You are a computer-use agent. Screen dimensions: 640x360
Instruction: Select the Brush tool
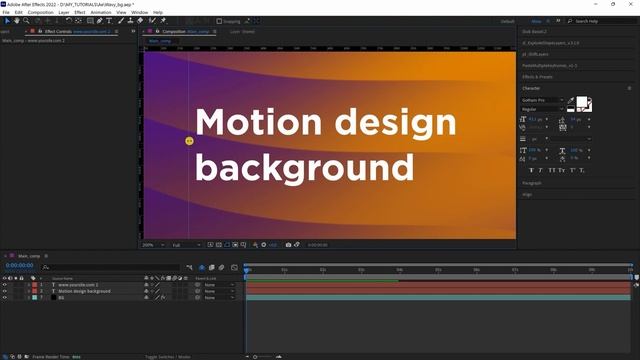click(121, 21)
